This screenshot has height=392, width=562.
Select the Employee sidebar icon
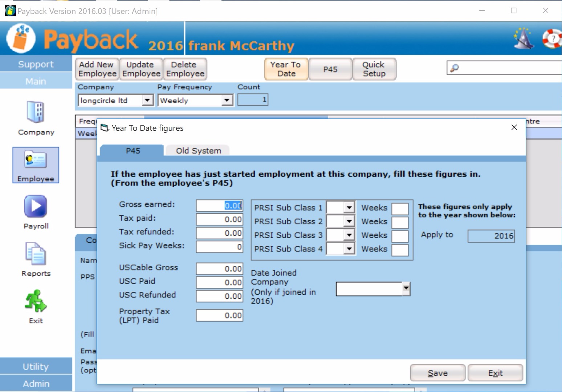pyautogui.click(x=36, y=160)
